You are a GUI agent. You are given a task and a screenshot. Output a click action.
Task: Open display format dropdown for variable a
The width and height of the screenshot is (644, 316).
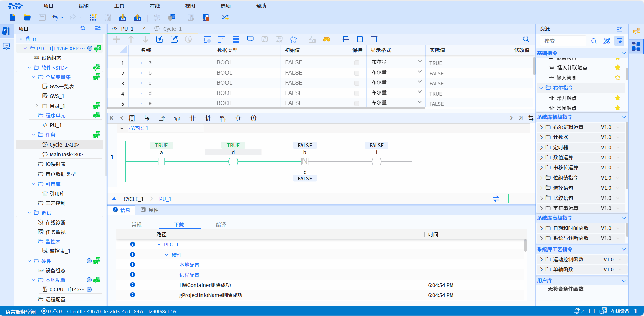(419, 62)
